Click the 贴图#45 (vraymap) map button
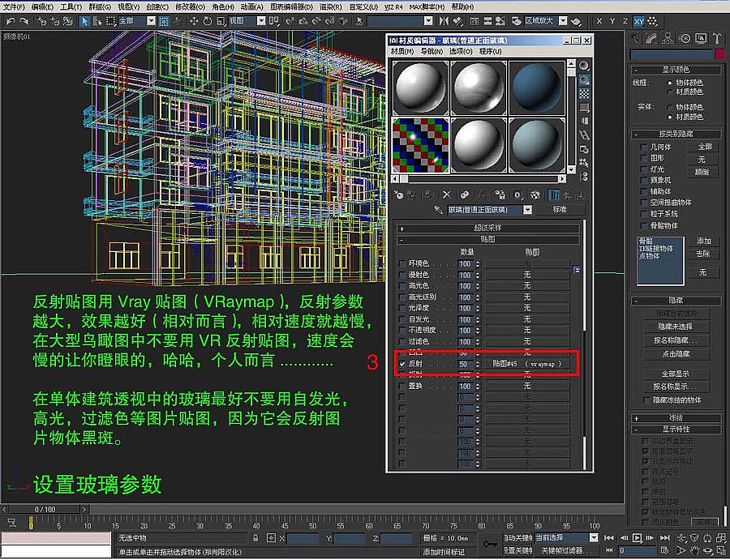 pyautogui.click(x=527, y=365)
